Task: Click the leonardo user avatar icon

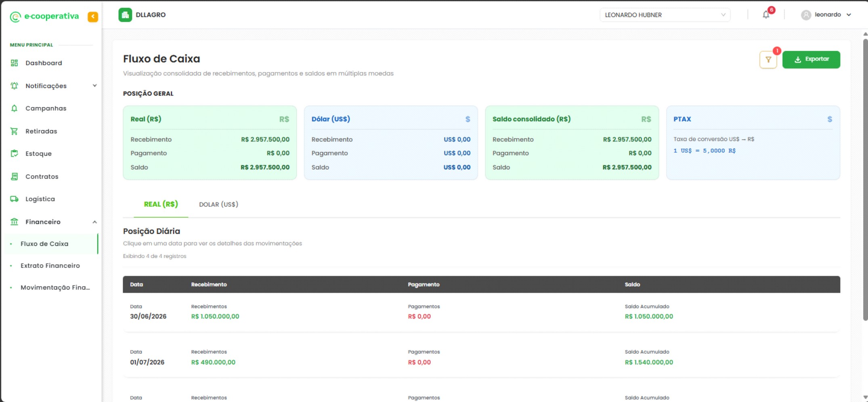Action: [806, 15]
